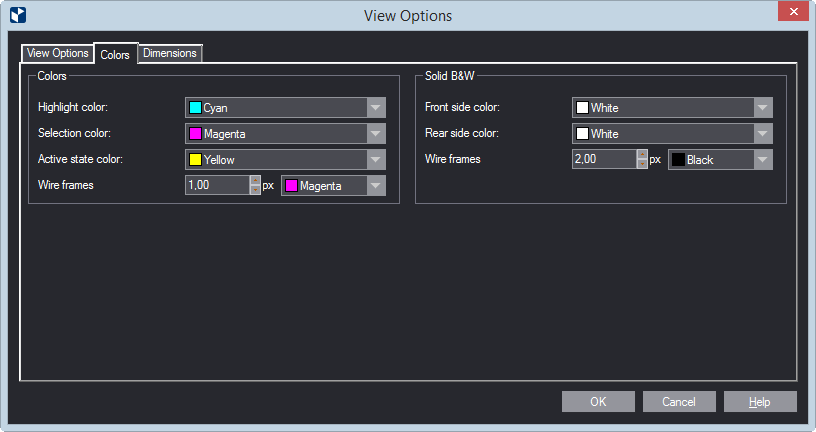
Task: Open the Front side color dropdown
Action: [x=762, y=108]
